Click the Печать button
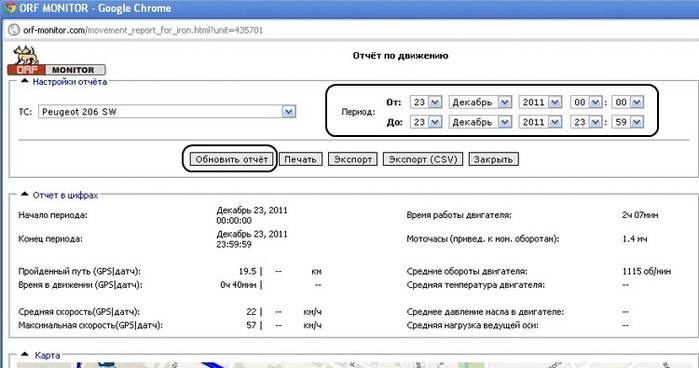Viewport: 699px width, 368px height. click(300, 159)
